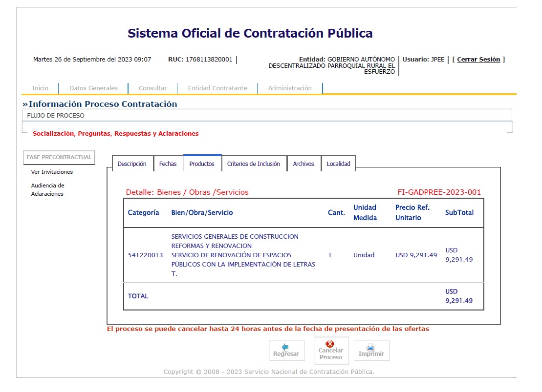
Task: Click the Regresar back arrow icon
Action: [x=285, y=347]
